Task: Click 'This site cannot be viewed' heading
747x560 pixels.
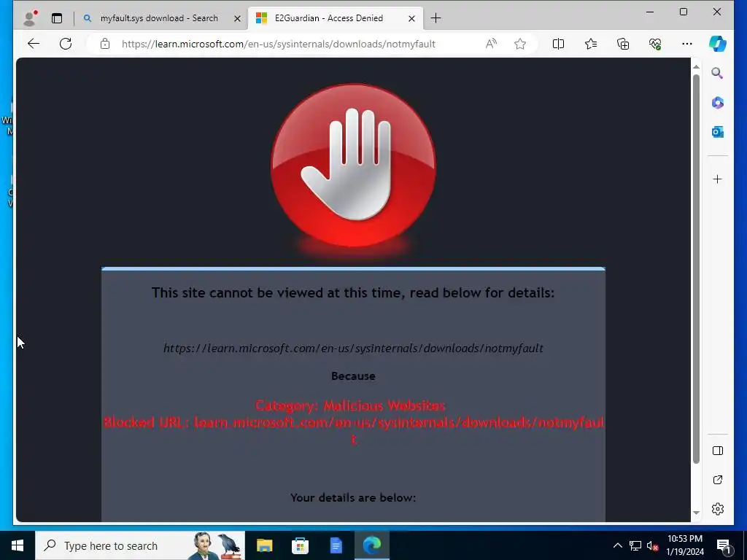Action: point(353,292)
